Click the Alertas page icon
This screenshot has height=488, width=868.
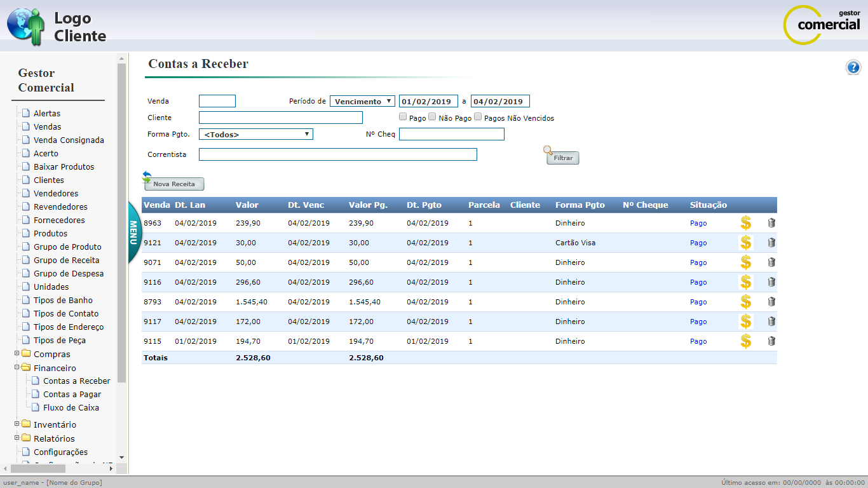[x=26, y=113]
